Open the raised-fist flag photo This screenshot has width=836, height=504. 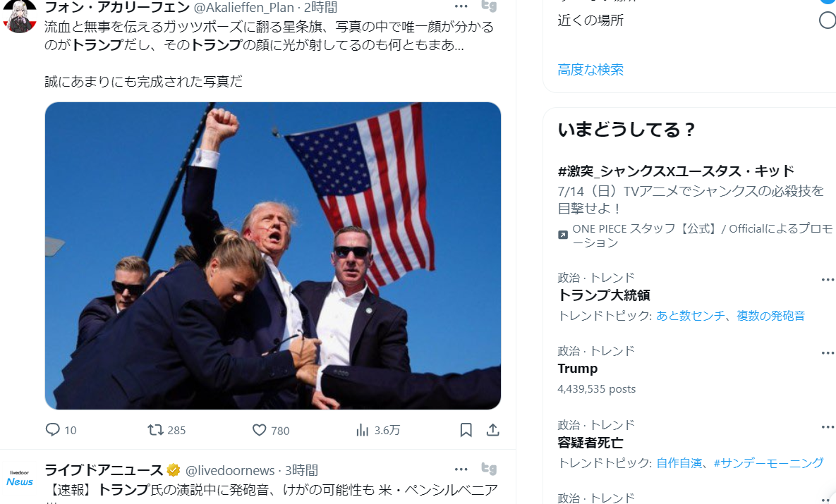[x=272, y=256]
